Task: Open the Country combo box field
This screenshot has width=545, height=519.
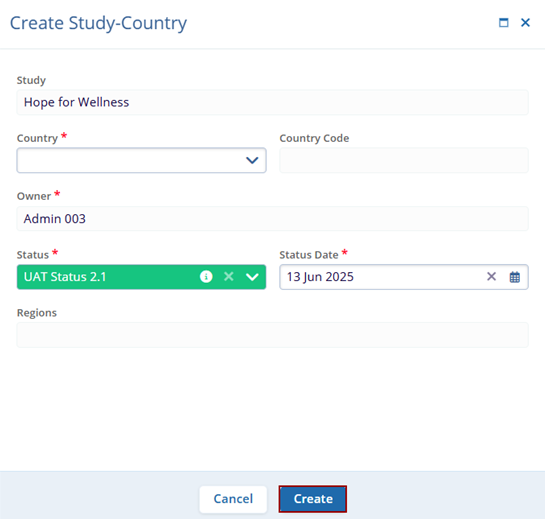Action: pyautogui.click(x=141, y=160)
